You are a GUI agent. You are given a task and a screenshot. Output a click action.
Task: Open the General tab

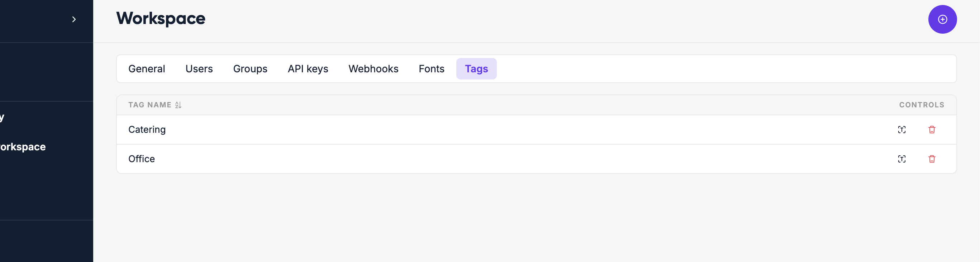147,69
